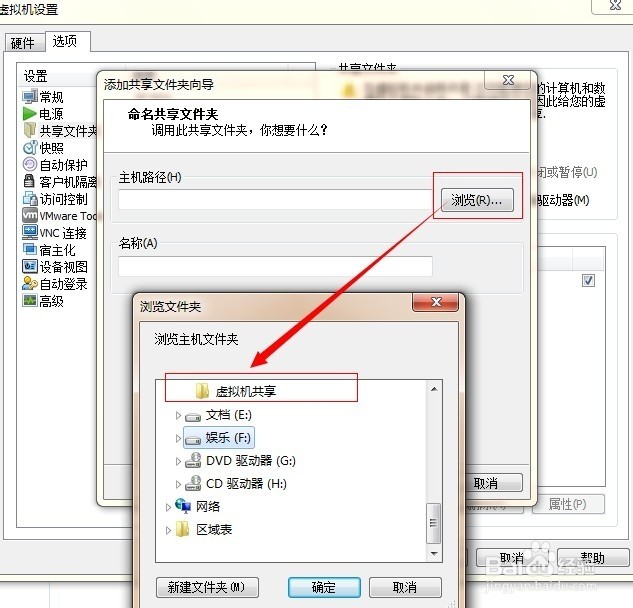
Task: Click the 属性(P) button
Action: tap(568, 504)
